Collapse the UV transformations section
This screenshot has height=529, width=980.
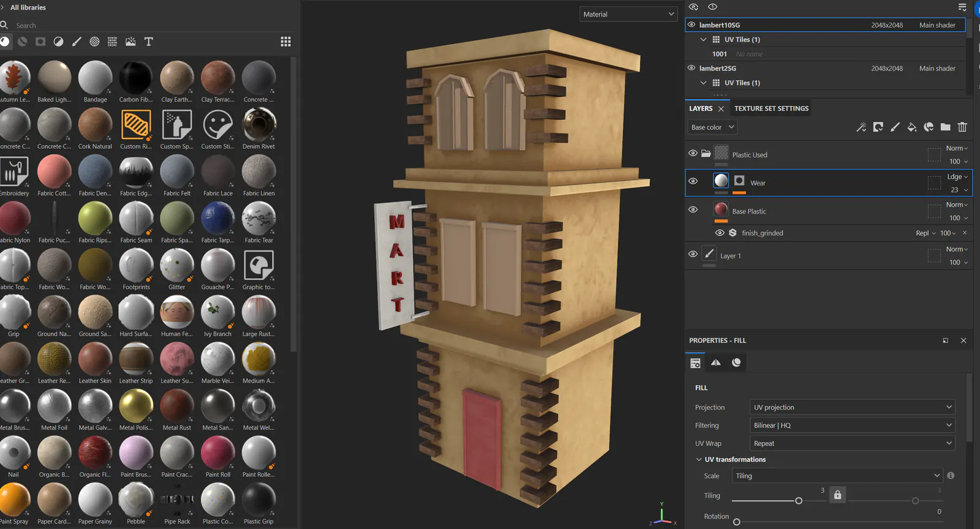(x=699, y=459)
